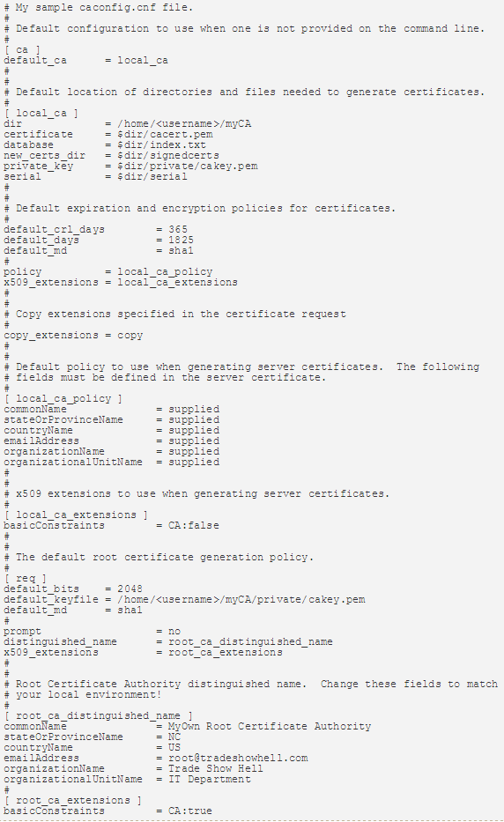This screenshot has width=504, height=822.
Task: Click the '[ local_ca_policy ]' section header
Action: (63, 398)
